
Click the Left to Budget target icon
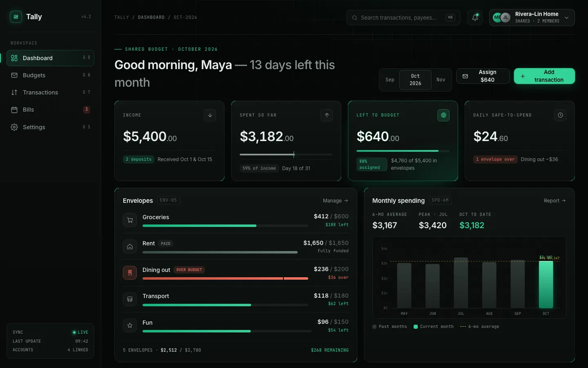(443, 115)
